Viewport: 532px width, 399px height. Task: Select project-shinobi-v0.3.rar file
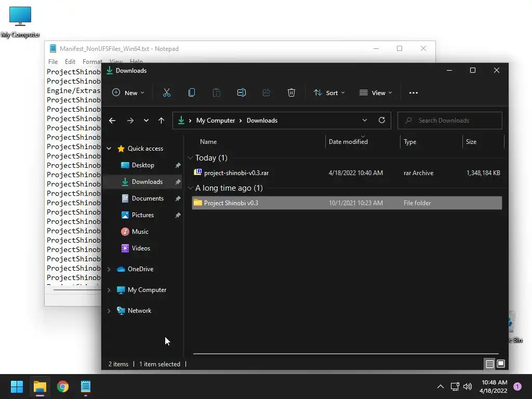tap(347, 172)
